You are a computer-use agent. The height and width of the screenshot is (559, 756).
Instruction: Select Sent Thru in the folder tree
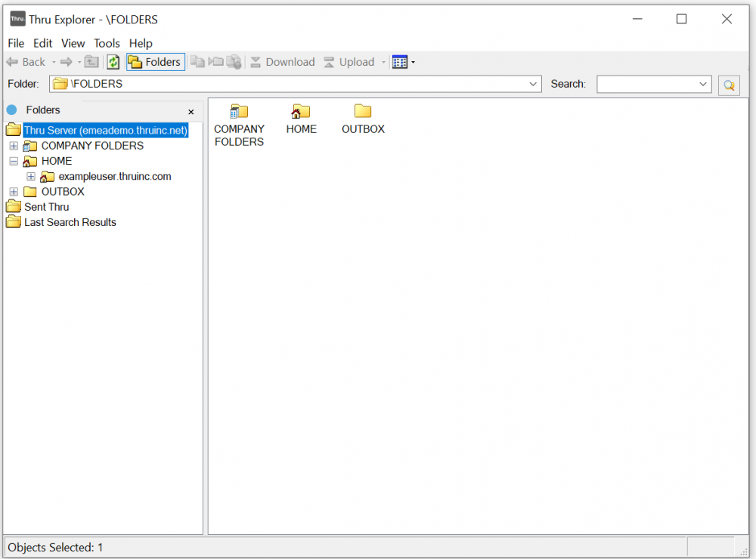(46, 207)
